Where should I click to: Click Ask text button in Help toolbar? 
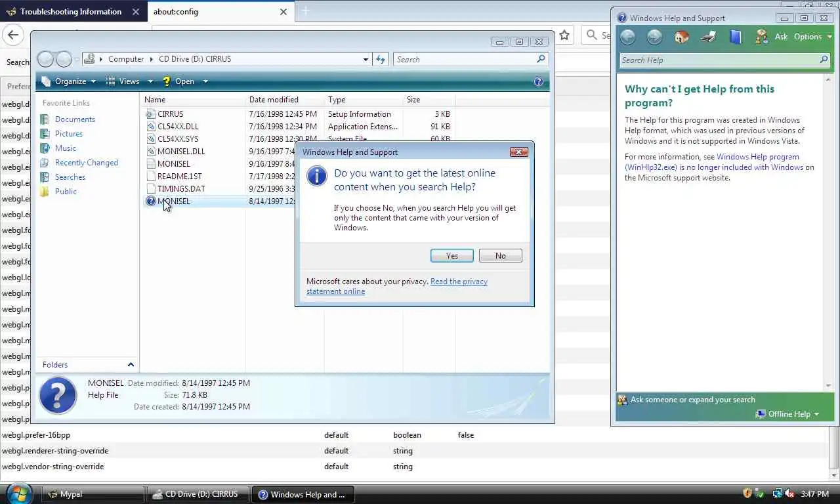pos(781,37)
